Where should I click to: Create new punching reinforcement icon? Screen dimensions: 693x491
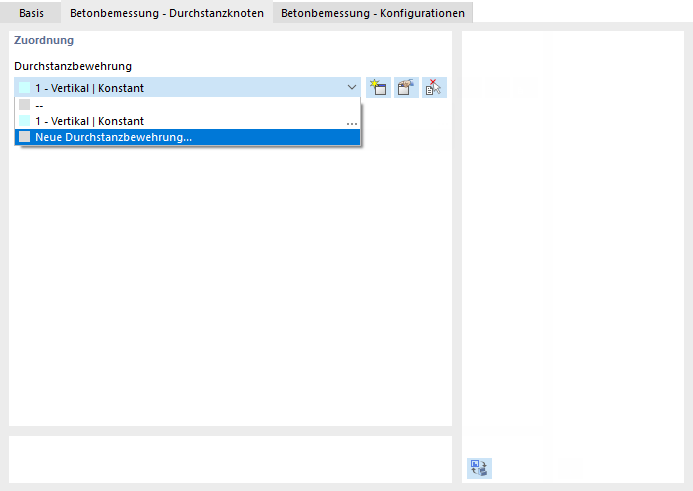click(378, 88)
